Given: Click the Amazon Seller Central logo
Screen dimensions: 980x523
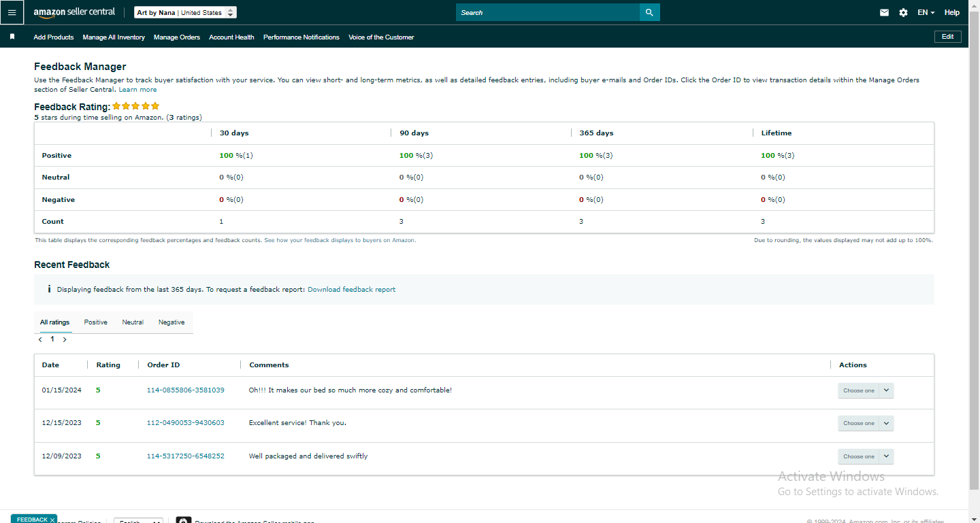Looking at the screenshot, I should [74, 12].
